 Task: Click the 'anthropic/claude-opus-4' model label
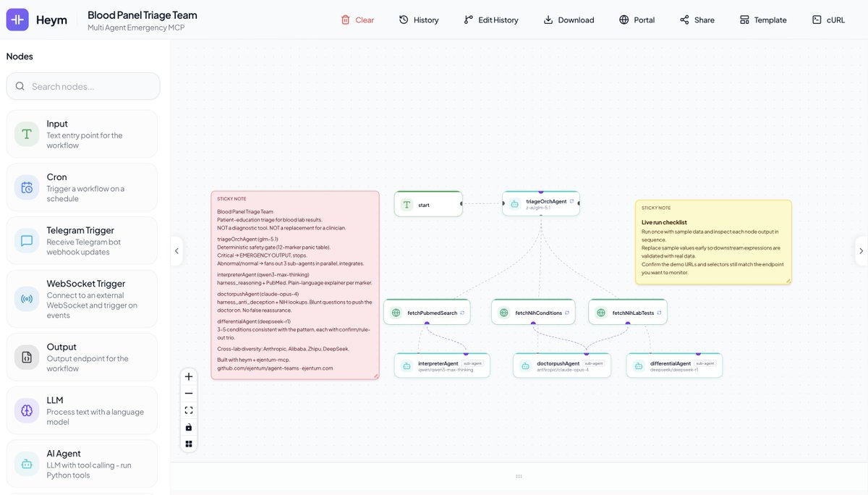coord(563,370)
